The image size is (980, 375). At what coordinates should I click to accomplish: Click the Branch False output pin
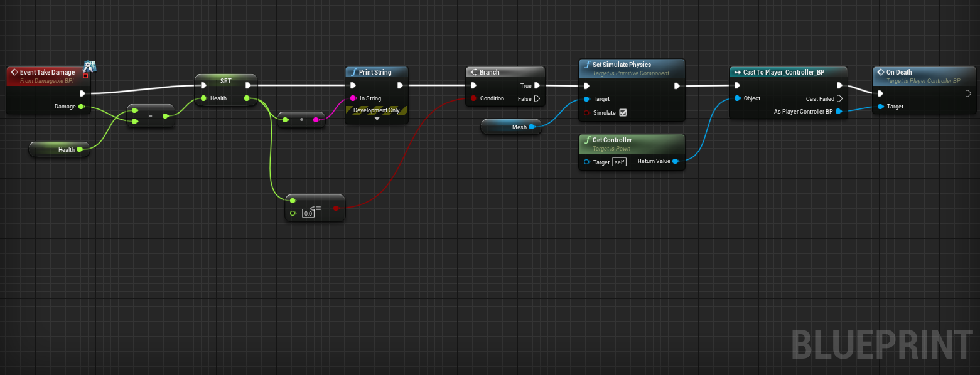point(537,98)
